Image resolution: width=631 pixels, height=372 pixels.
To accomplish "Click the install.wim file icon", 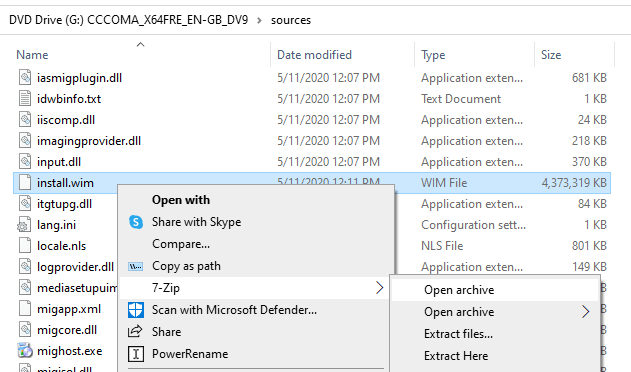I will (25, 182).
